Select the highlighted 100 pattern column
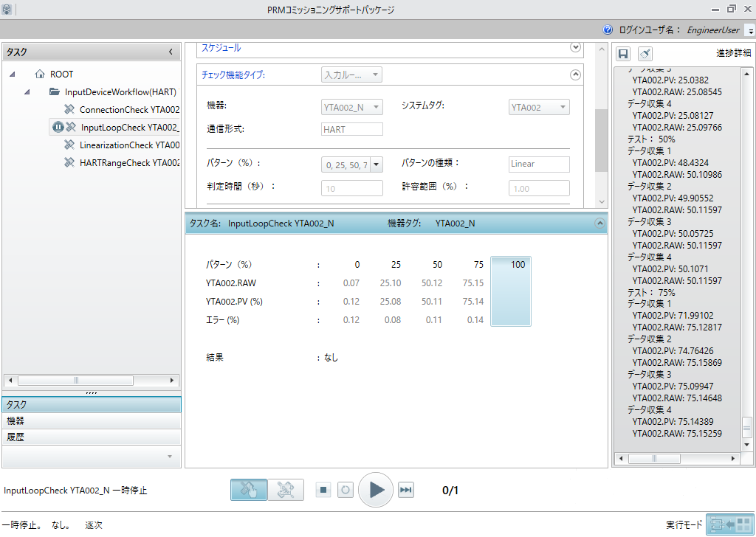The height and width of the screenshot is (537, 756). [511, 291]
